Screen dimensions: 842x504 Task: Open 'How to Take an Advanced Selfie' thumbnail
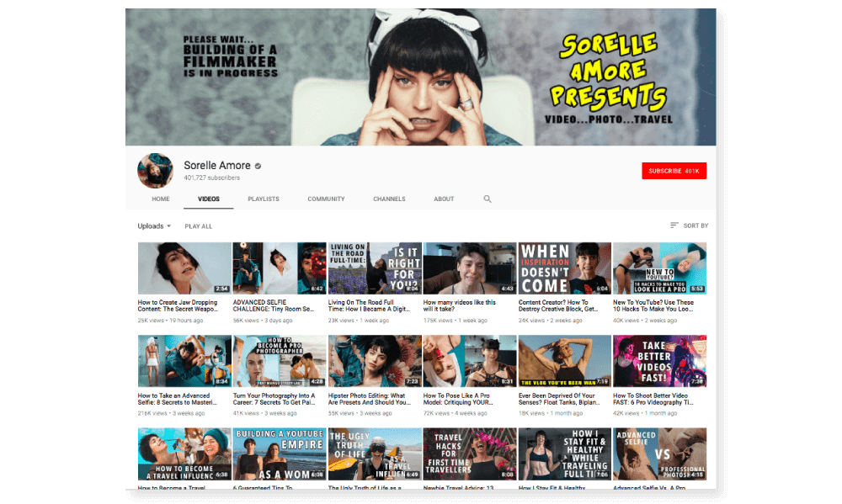pyautogui.click(x=184, y=361)
